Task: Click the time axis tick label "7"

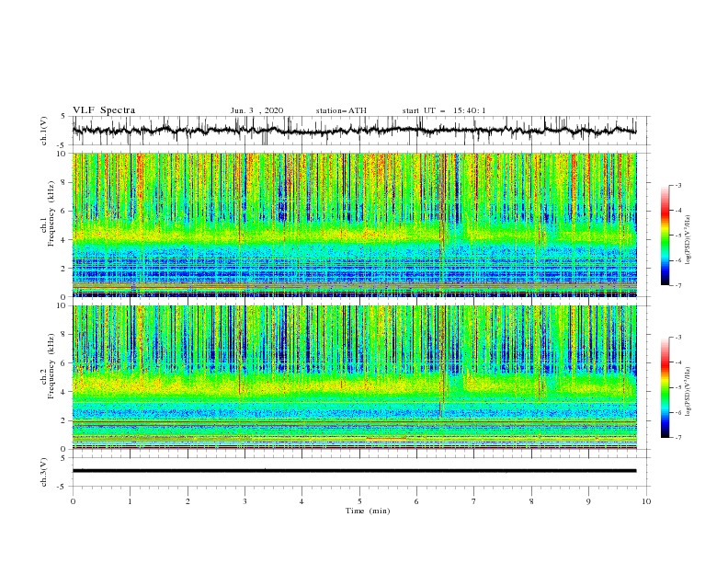Action: pyautogui.click(x=474, y=501)
